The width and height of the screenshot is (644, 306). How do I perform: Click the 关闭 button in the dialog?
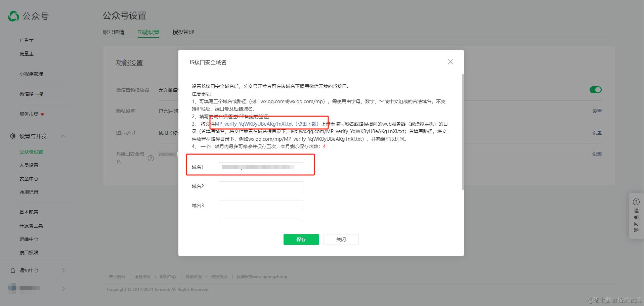tap(341, 239)
